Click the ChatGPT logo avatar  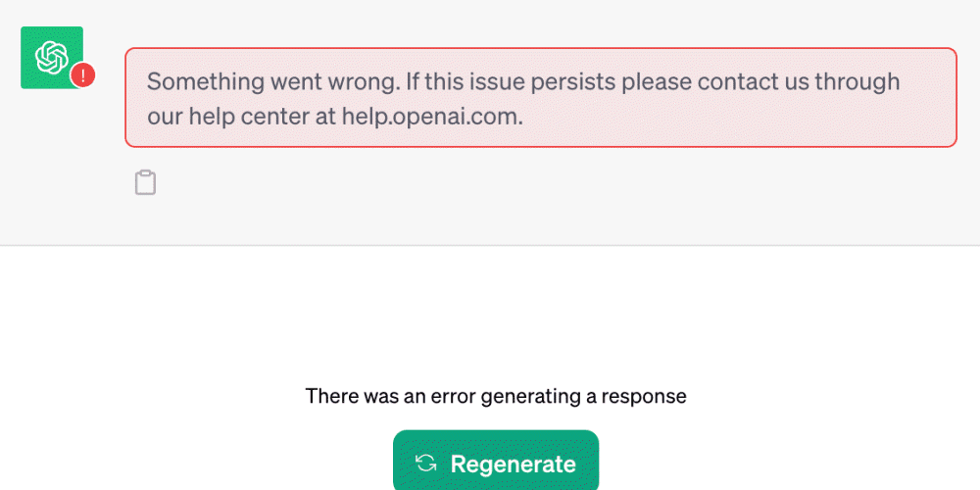tap(51, 57)
